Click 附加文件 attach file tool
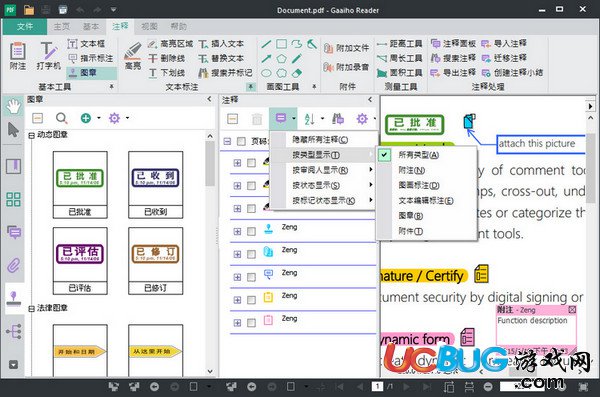Viewport: 600px width, 397px height. pyautogui.click(x=346, y=48)
